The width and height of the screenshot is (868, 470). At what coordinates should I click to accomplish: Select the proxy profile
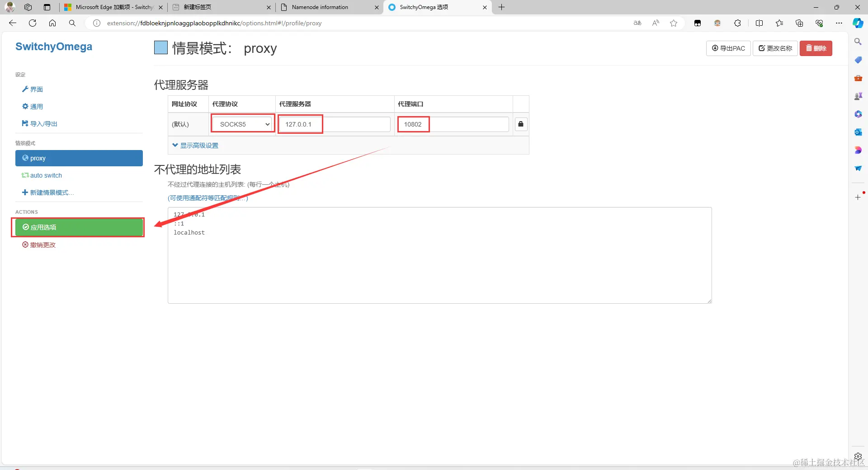pos(79,158)
